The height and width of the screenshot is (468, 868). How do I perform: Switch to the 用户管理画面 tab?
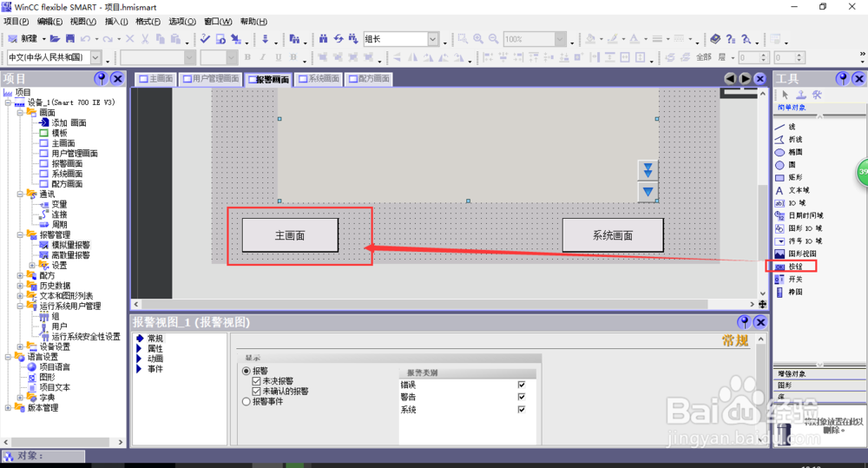(x=211, y=79)
